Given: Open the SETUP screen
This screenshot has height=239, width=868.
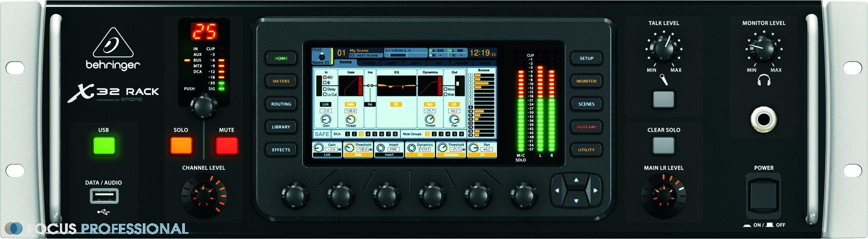Looking at the screenshot, I should 586,58.
